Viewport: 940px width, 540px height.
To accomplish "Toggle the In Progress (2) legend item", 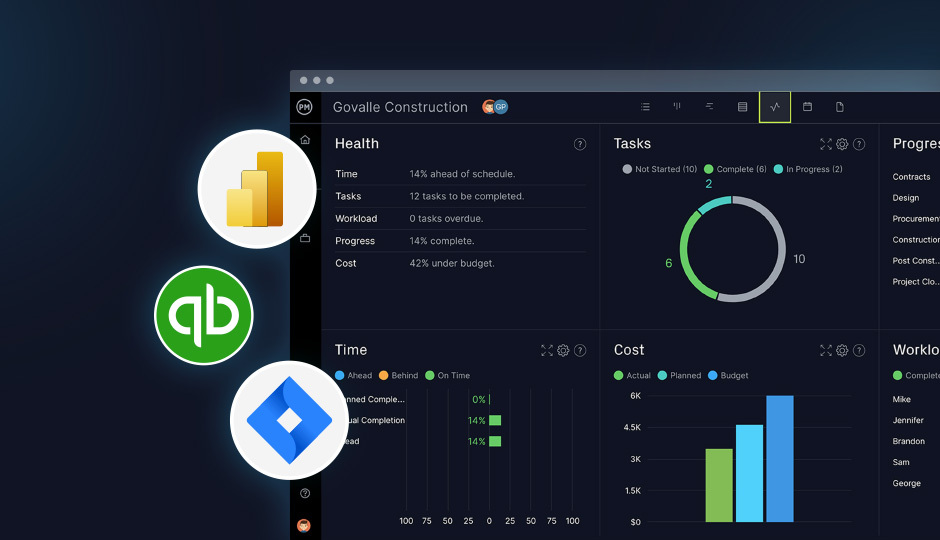I will click(x=808, y=169).
